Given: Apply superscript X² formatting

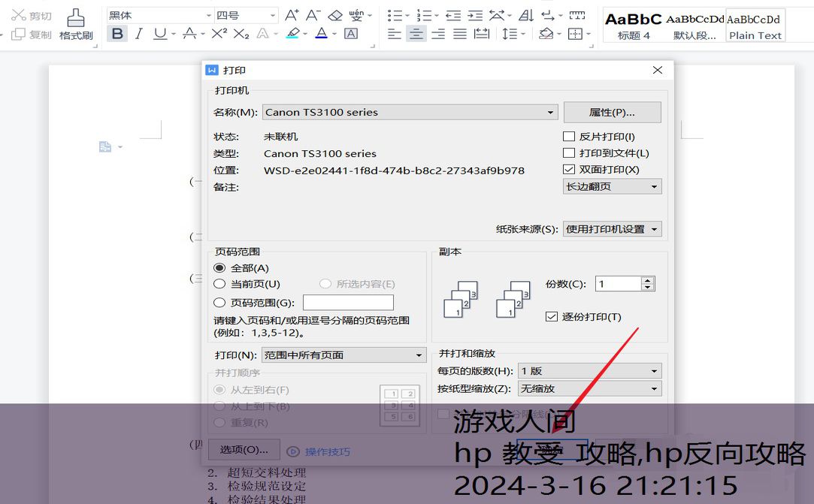Looking at the screenshot, I should 219,34.
